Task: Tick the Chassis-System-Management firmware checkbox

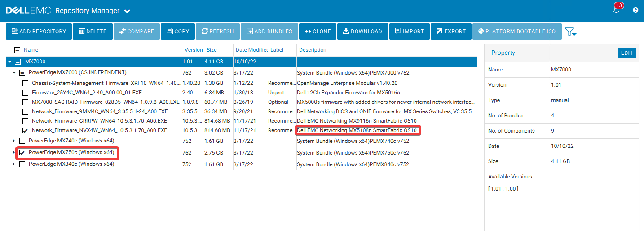Action: pyautogui.click(x=25, y=83)
